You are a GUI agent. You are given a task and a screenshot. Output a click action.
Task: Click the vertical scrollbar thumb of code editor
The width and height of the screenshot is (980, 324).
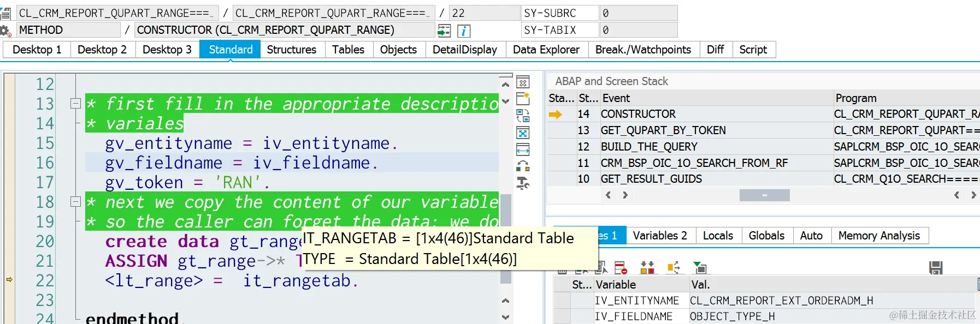[x=506, y=238]
